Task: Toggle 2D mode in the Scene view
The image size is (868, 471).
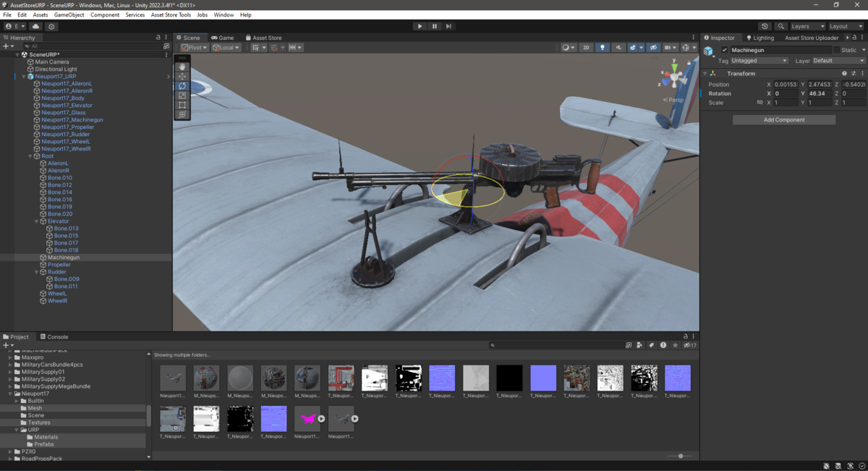Action: pos(586,47)
